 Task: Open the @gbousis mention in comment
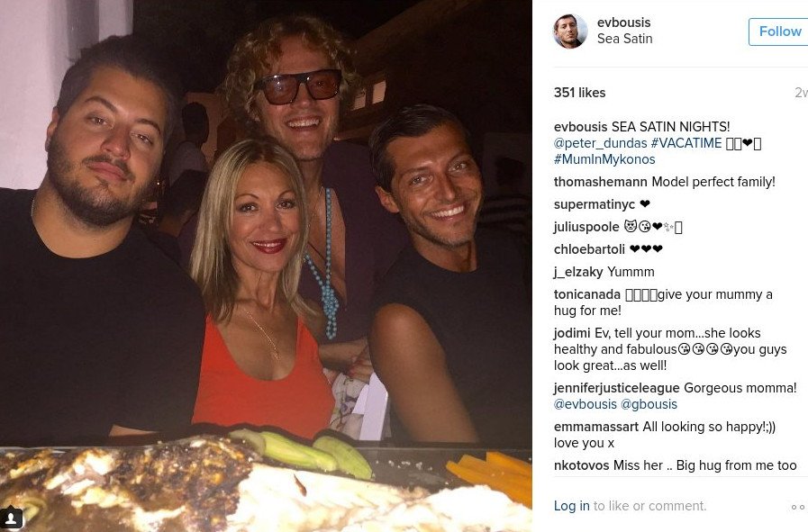649,404
